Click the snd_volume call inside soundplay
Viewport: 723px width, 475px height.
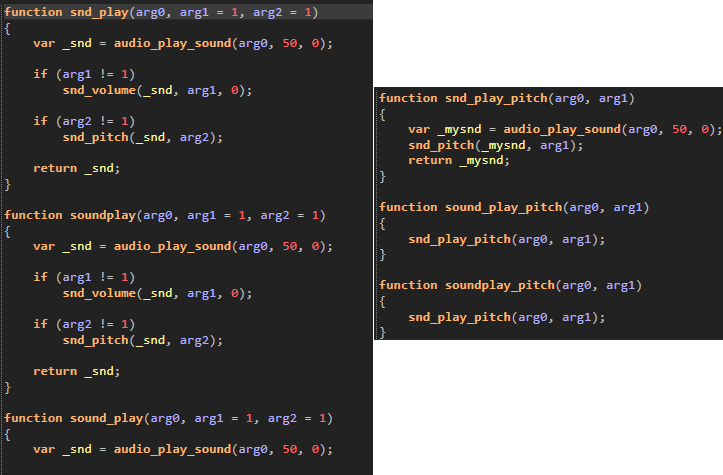157,293
